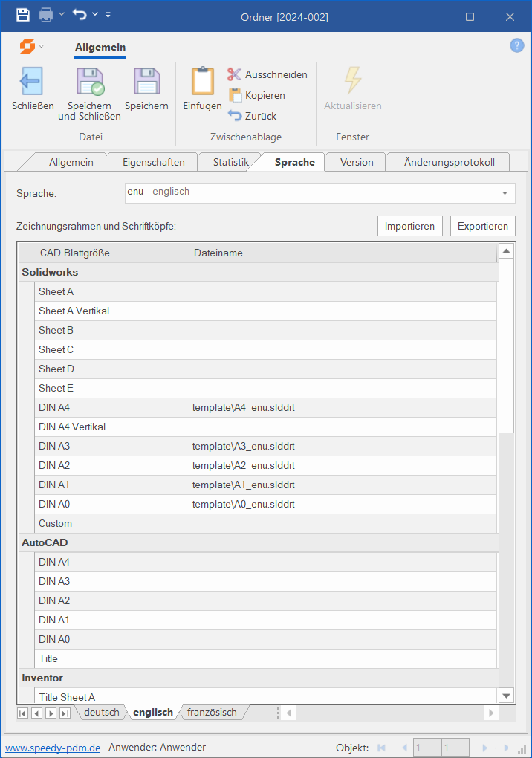The image size is (532, 758).
Task: Click the Einfügen clipboard icon
Action: 202,81
